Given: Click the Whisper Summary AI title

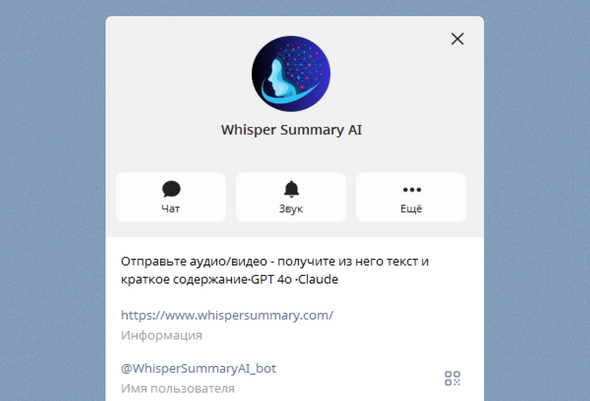Looking at the screenshot, I should 291,130.
